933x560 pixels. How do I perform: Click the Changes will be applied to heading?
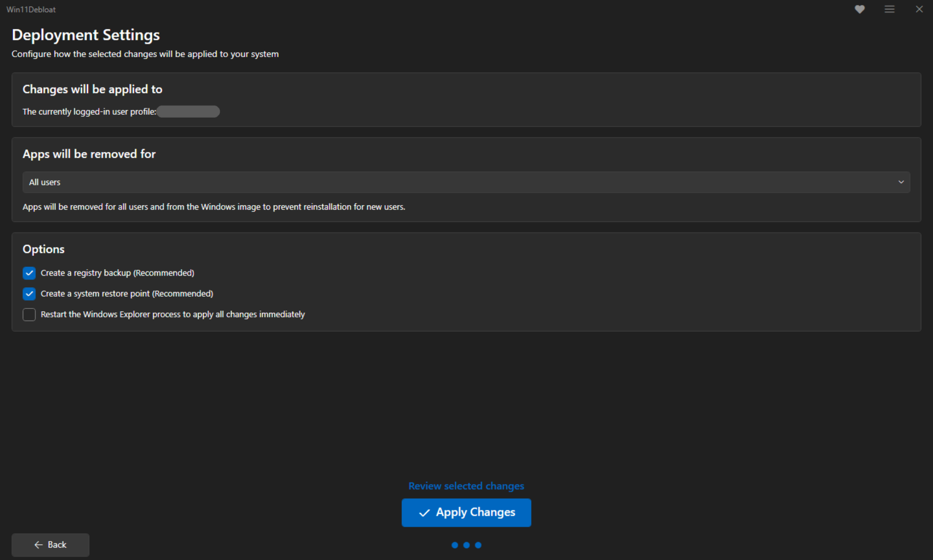coord(93,89)
